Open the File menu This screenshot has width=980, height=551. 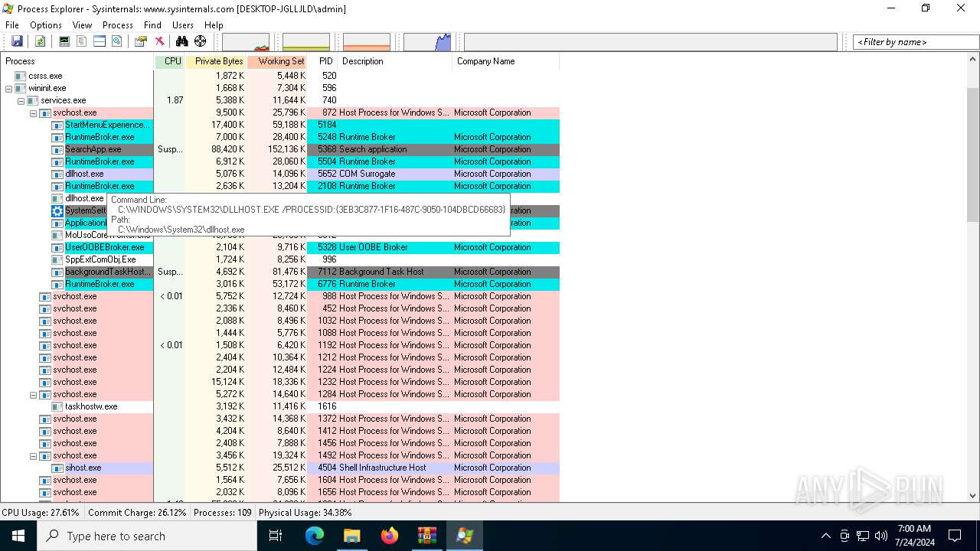pos(12,25)
